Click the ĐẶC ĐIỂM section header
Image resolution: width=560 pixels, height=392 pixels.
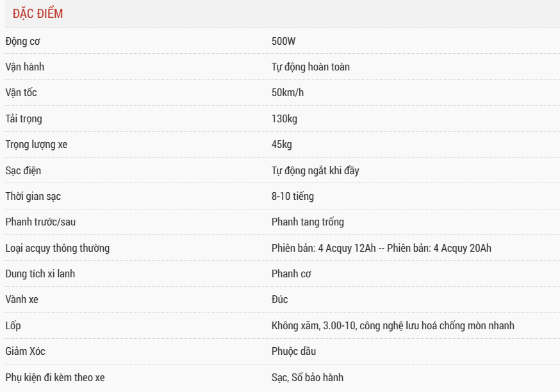[x=38, y=13]
